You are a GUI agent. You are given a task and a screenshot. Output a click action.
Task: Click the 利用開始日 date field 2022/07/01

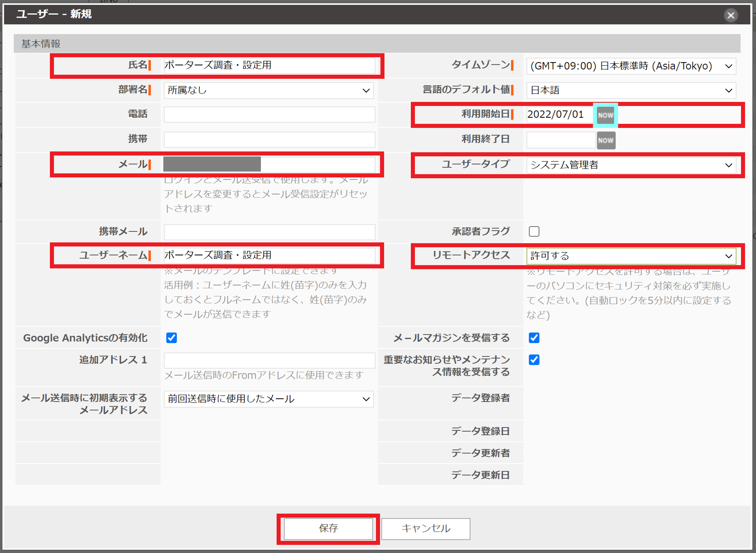560,115
